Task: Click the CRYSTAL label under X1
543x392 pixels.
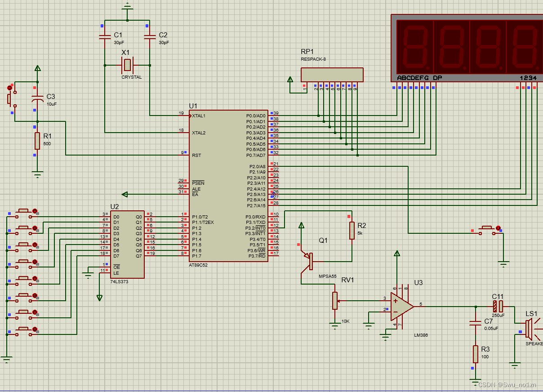Action: (x=132, y=77)
